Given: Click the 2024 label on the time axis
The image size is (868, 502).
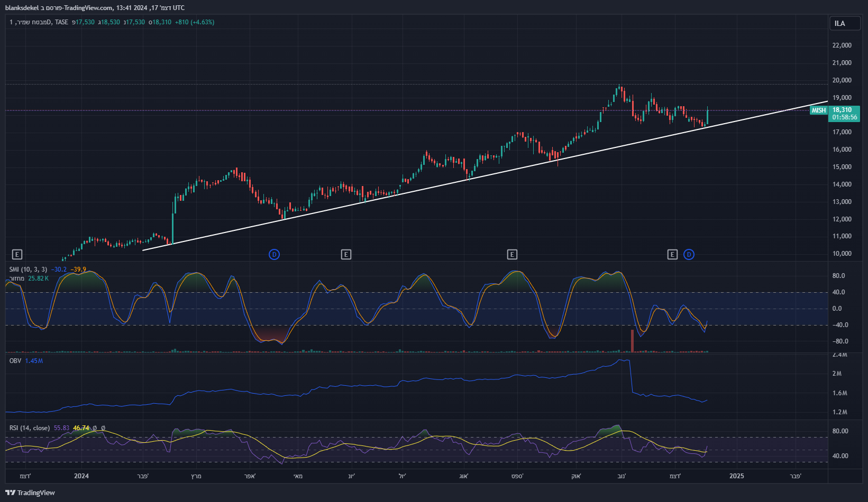Looking at the screenshot, I should pos(81,476).
